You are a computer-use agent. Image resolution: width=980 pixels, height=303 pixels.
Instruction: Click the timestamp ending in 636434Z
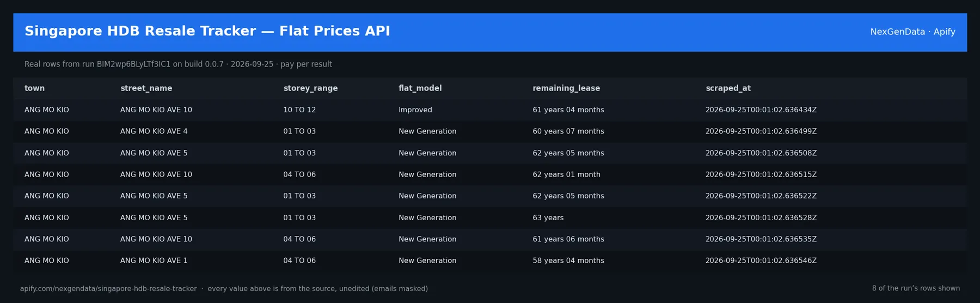coord(761,110)
